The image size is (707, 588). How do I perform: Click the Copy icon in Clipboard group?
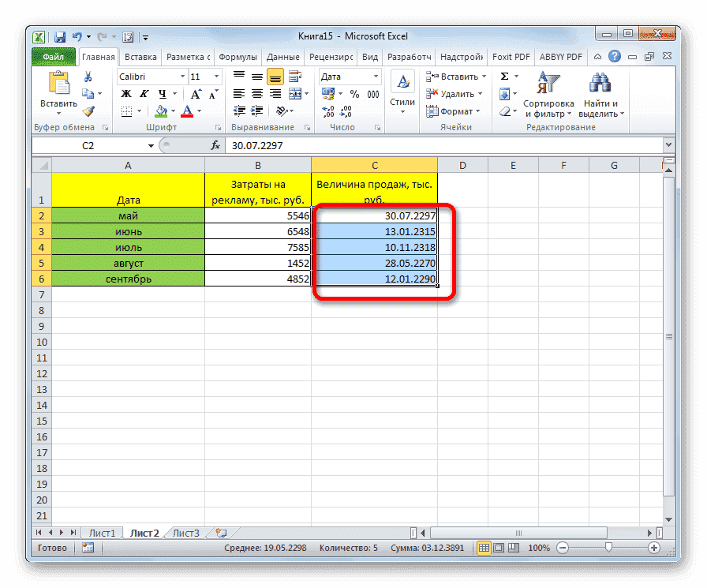pos(88,92)
